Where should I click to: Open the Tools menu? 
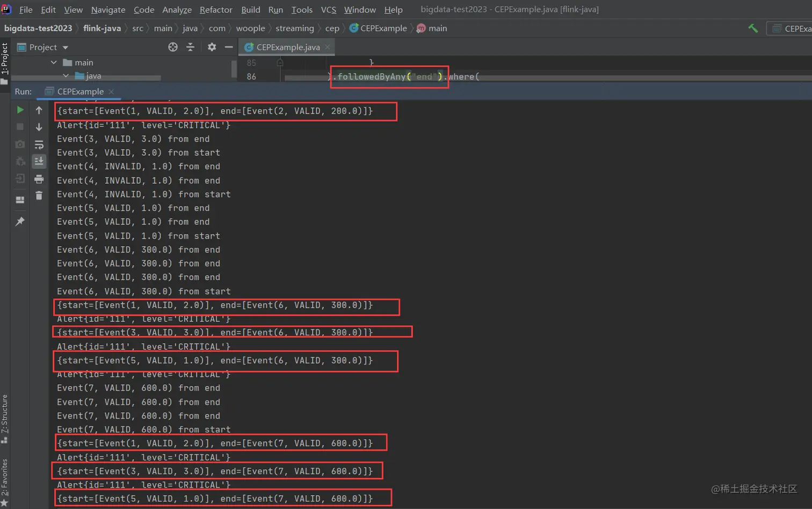302,10
